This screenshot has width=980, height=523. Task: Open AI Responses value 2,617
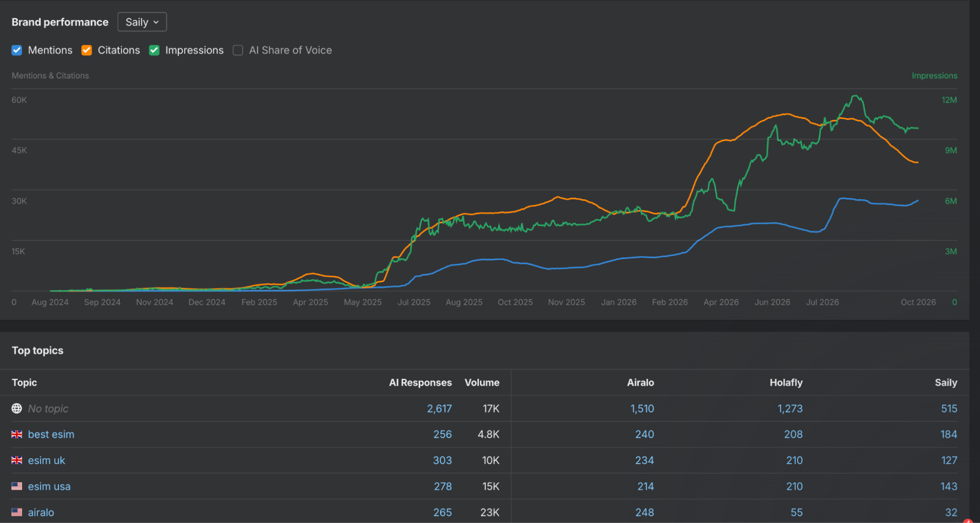pyautogui.click(x=439, y=408)
